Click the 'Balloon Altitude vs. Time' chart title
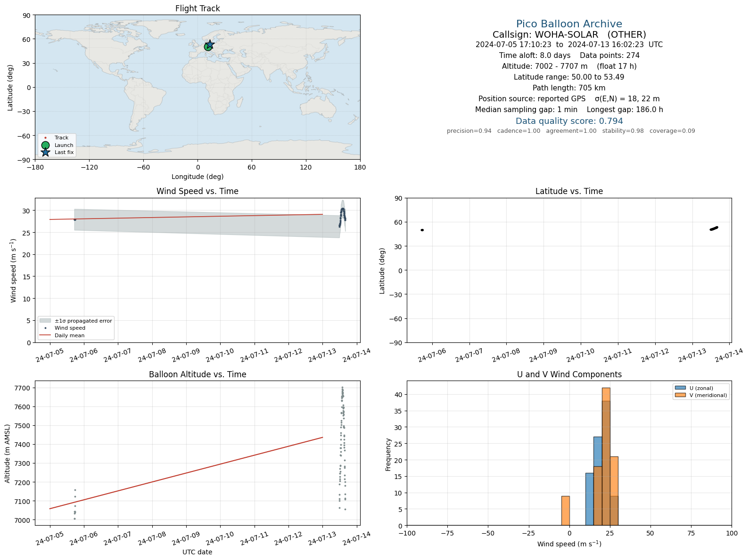The width and height of the screenshot is (749, 560). (x=198, y=374)
